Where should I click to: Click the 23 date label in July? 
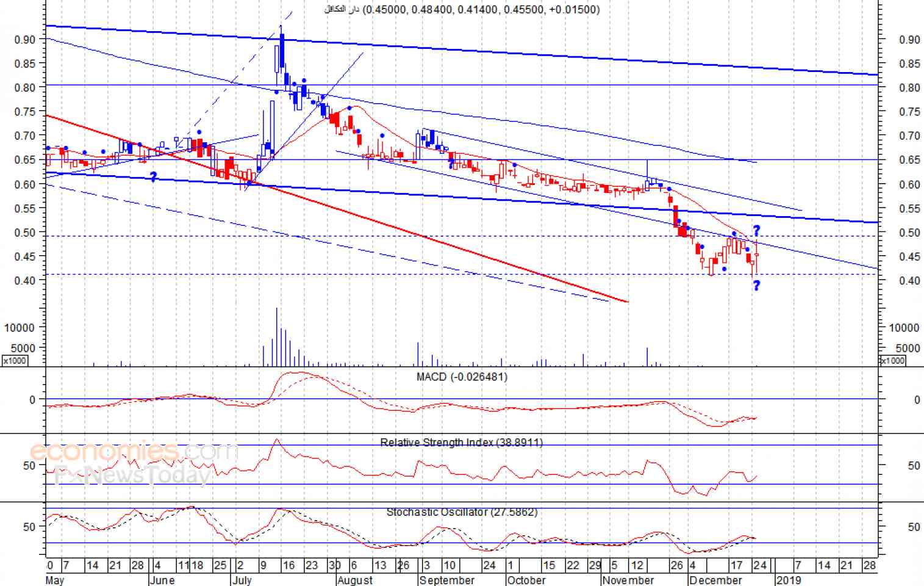[312, 565]
